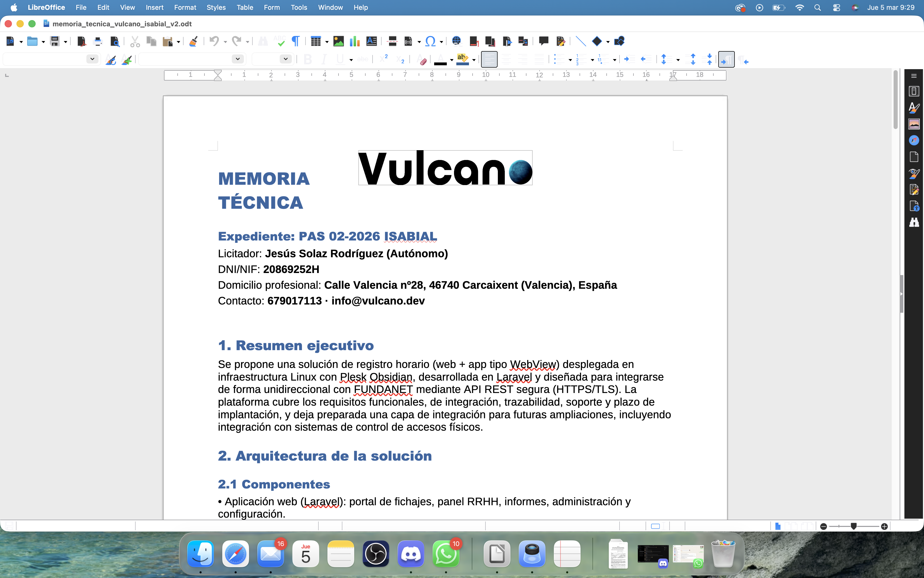Insert a text box

click(372, 41)
